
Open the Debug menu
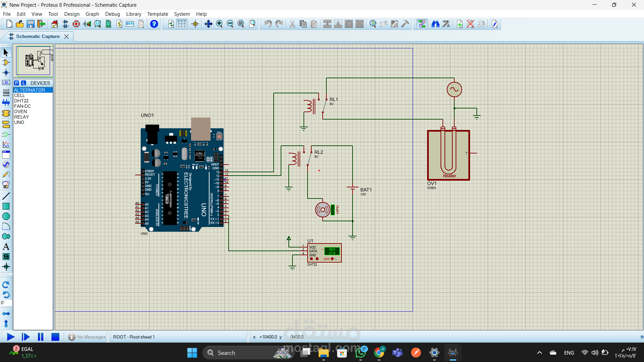pyautogui.click(x=112, y=14)
